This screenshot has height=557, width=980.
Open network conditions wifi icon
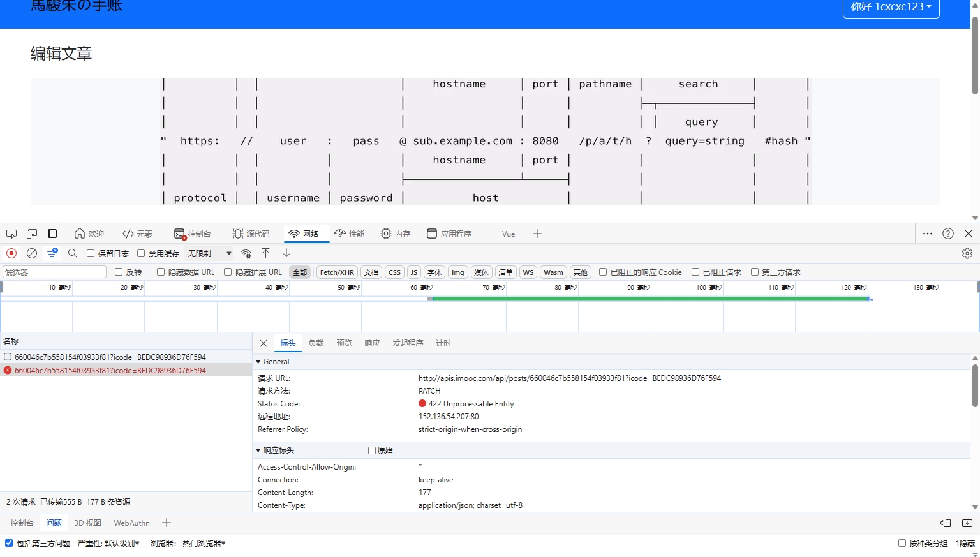pos(246,253)
